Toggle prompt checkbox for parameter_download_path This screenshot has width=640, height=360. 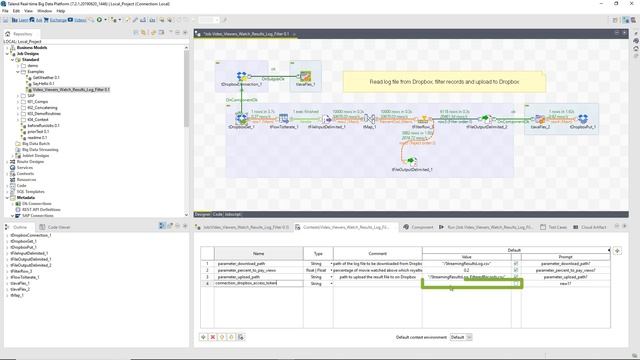pyautogui.click(x=516, y=264)
